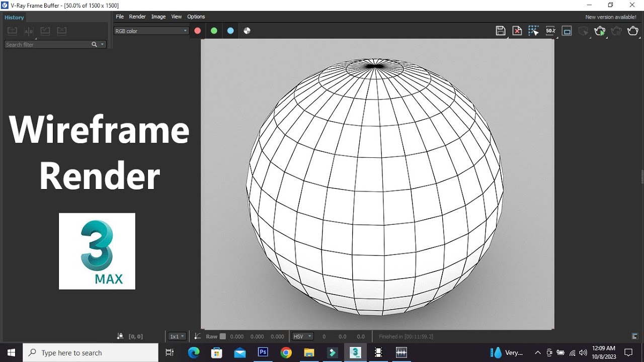This screenshot has height=362, width=644.
Task: Toggle the blue channel
Action: click(230, 31)
